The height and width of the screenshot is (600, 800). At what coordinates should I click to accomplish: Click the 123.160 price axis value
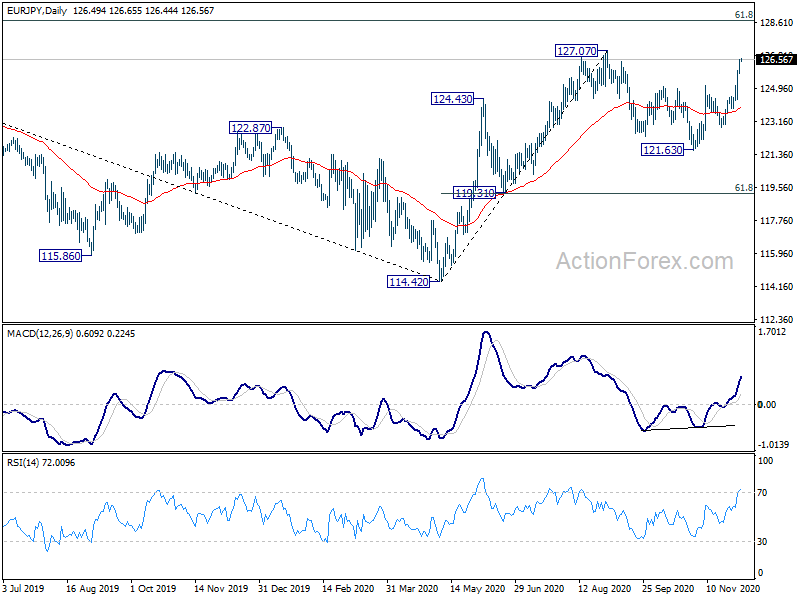[777, 121]
